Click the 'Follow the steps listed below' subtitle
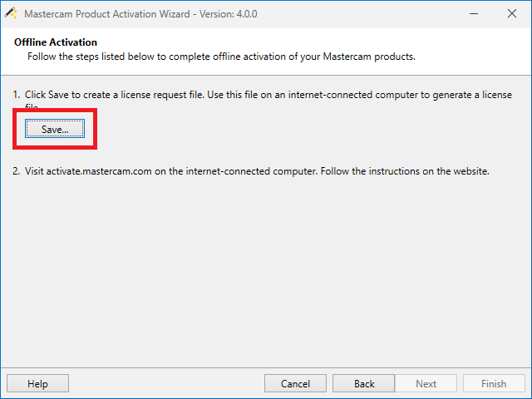 220,57
